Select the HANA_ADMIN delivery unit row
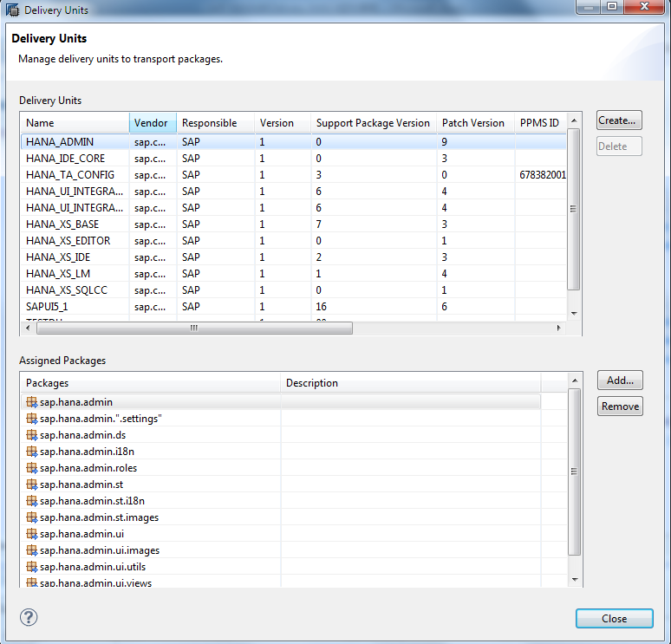This screenshot has height=644, width=671. pos(294,142)
